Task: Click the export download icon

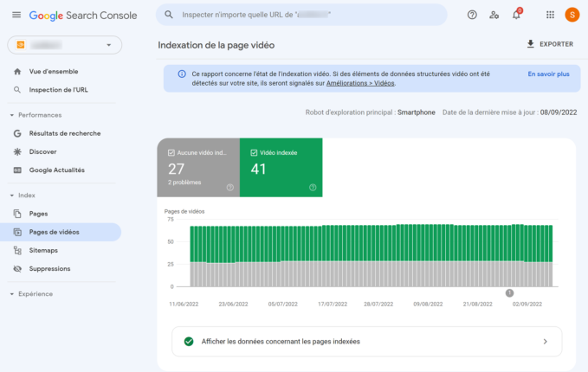Action: 530,44
